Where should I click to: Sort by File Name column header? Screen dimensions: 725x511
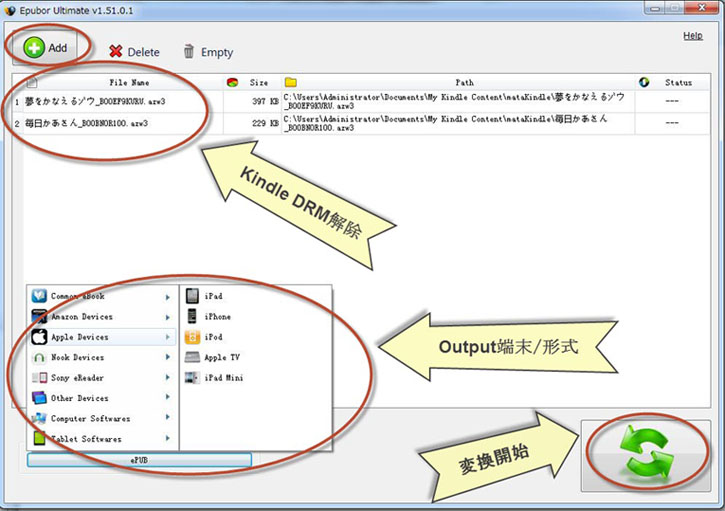pyautogui.click(x=129, y=82)
